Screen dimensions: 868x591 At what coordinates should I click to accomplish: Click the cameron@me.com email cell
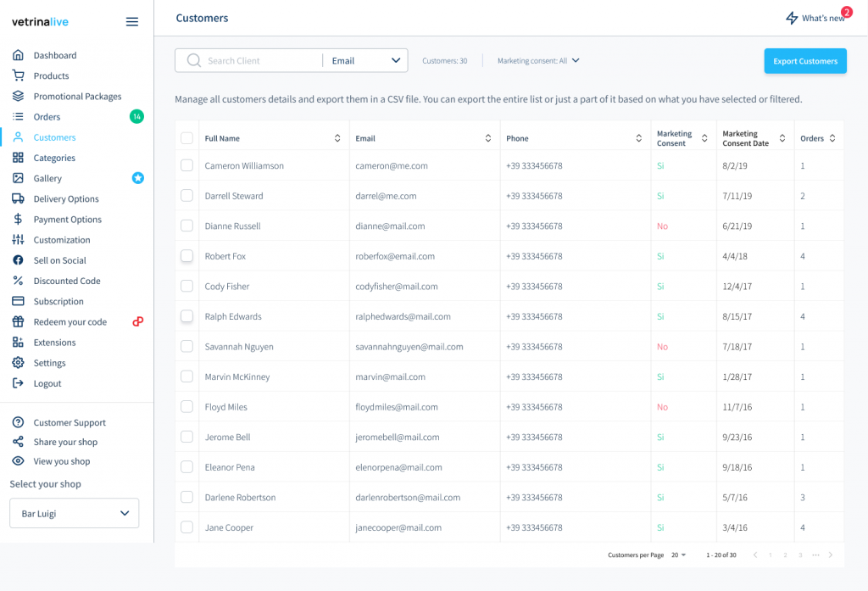[392, 165]
